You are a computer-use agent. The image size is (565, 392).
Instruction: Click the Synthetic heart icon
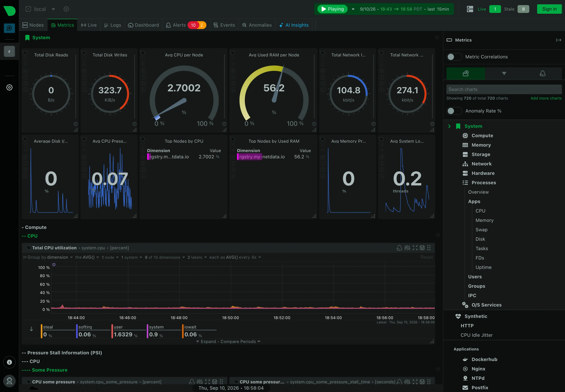point(458,316)
